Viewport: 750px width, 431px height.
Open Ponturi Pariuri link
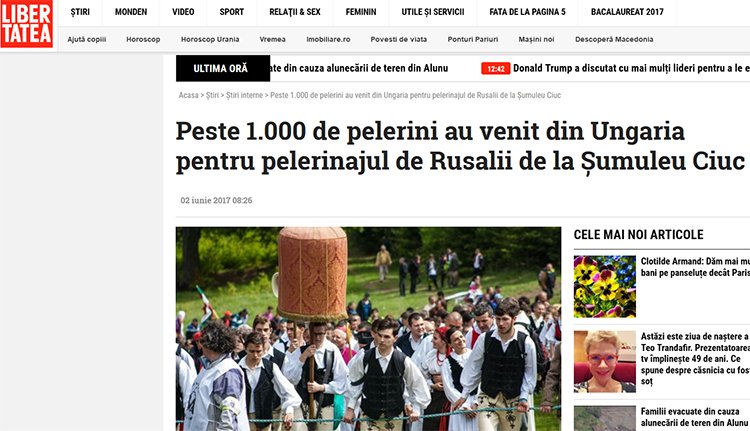tap(473, 39)
